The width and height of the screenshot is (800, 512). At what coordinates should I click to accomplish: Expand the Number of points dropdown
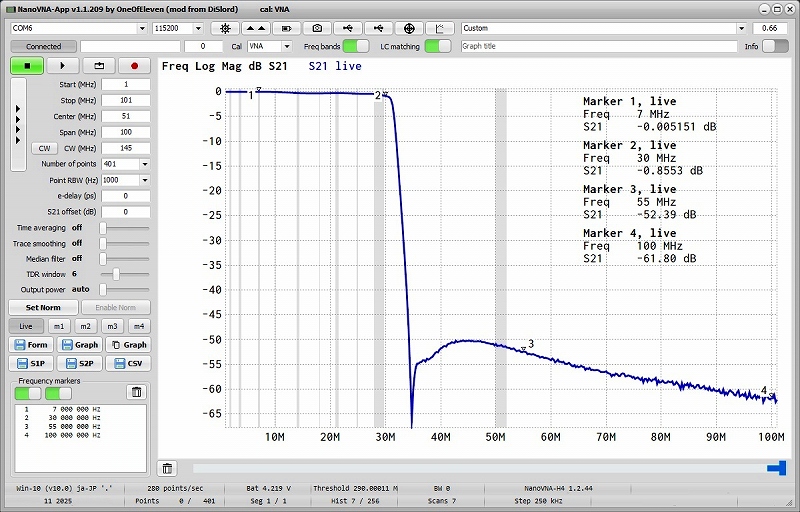[145, 164]
